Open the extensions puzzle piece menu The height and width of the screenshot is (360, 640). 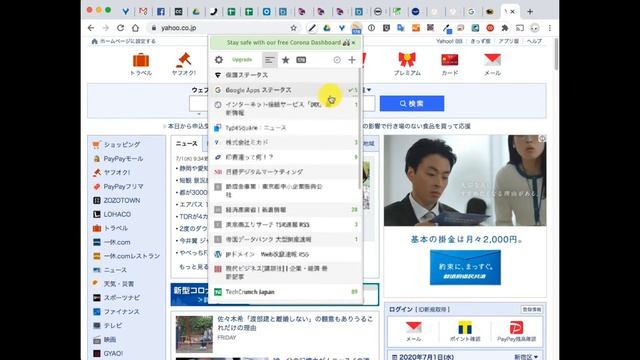(x=505, y=28)
